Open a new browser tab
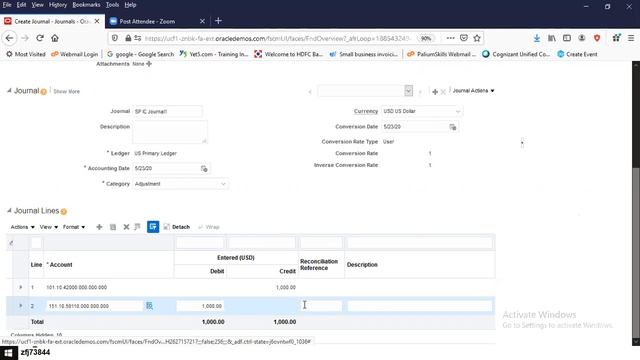 pos(218,21)
